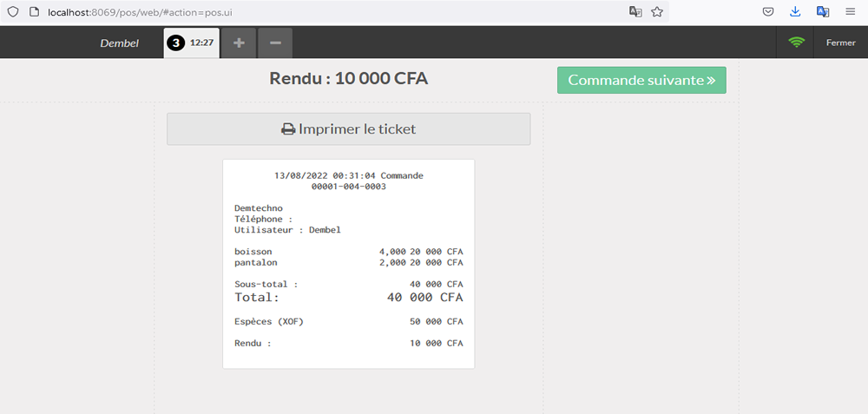This screenshot has height=414, width=868.
Task: Open site information icon beside the URL
Action: [33, 12]
